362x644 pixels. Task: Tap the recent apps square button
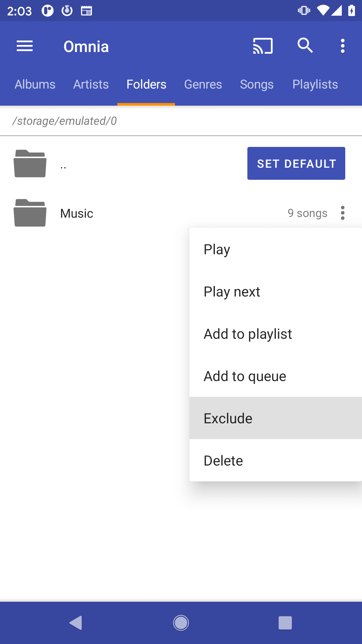point(285,623)
